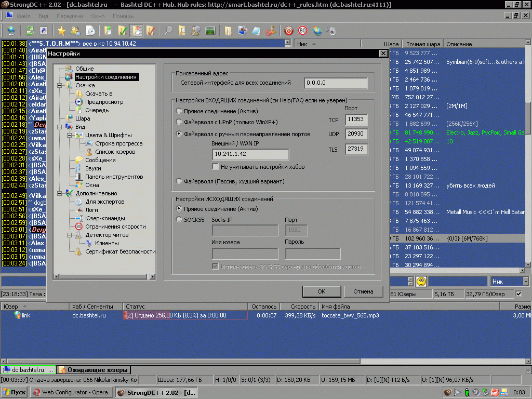Image resolution: width=532 pixels, height=399 pixels.
Task: Enable Не учитывать настройки хабов checkbox
Action: (215, 167)
